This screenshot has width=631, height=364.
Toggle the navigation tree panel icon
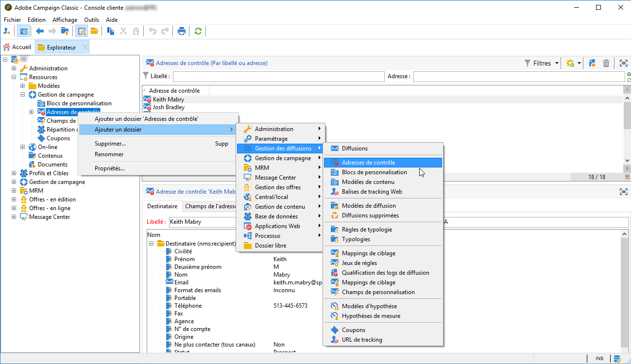23,31
